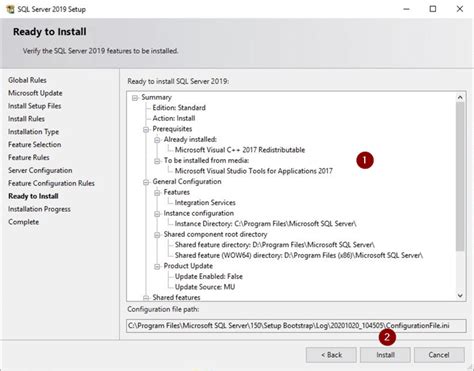Click the summary vertical scrollbar thumb
This screenshot has width=474, height=371.
460,177
